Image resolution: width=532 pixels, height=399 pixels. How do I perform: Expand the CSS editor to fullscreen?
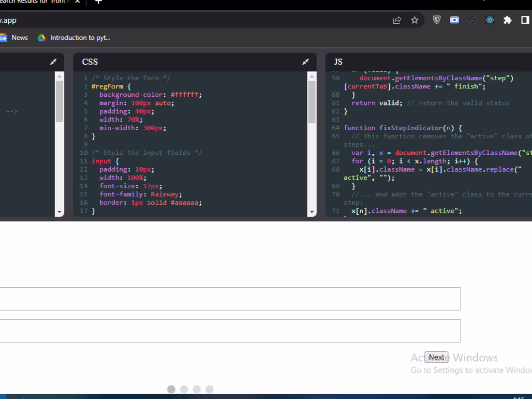click(305, 61)
